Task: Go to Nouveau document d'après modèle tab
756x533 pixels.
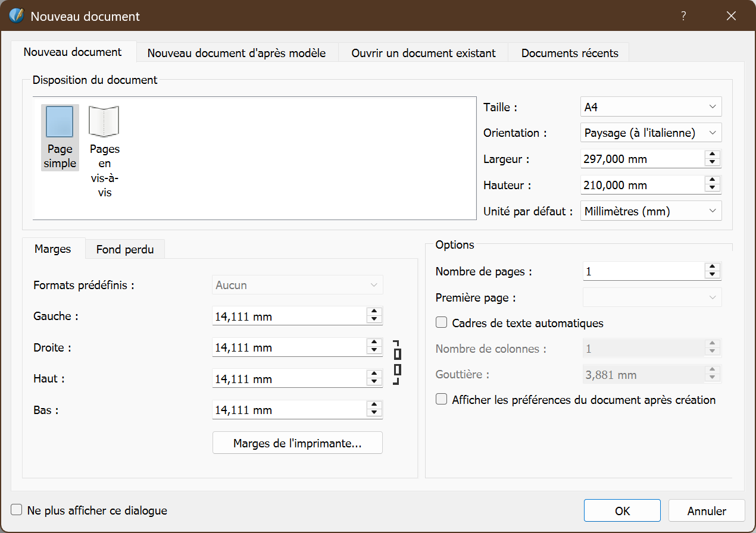Action: coord(236,53)
